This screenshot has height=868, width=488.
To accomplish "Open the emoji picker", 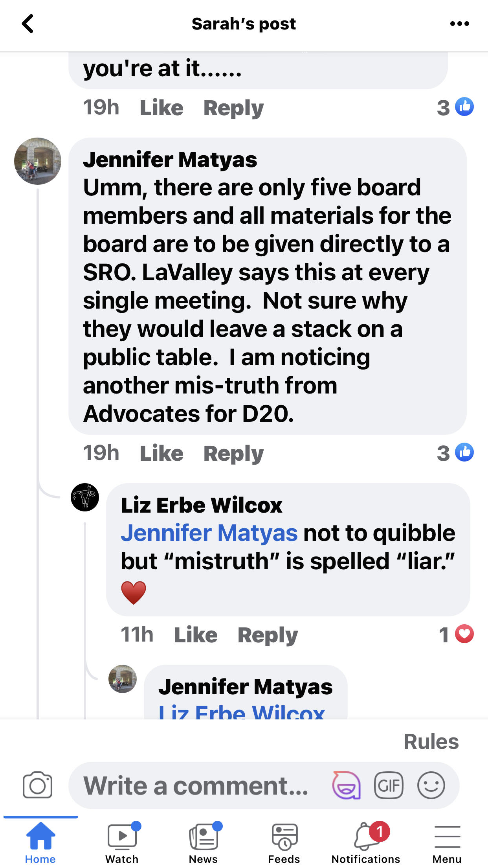I will (431, 785).
